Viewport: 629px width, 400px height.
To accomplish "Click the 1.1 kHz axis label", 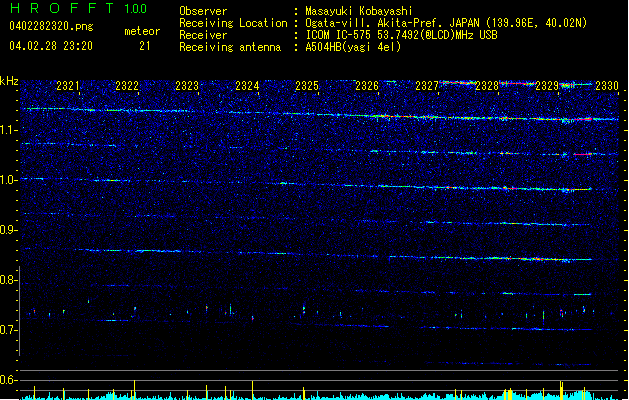I will coord(9,130).
